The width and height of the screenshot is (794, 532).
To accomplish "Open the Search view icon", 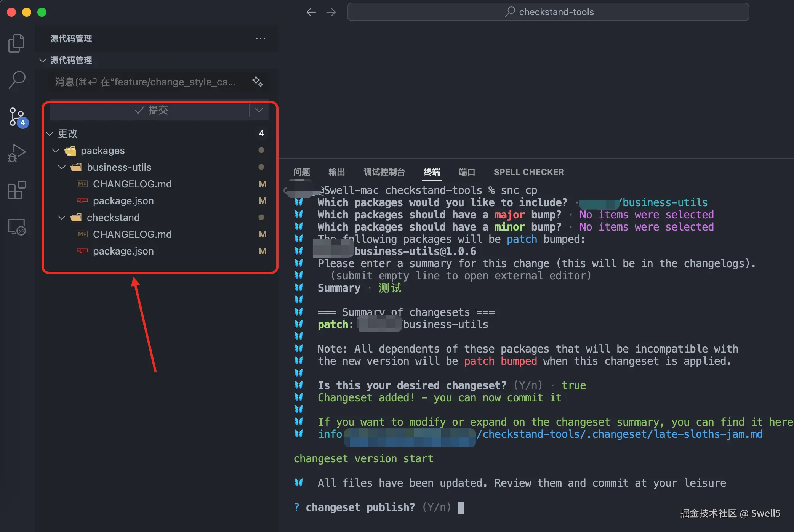I will [x=16, y=80].
